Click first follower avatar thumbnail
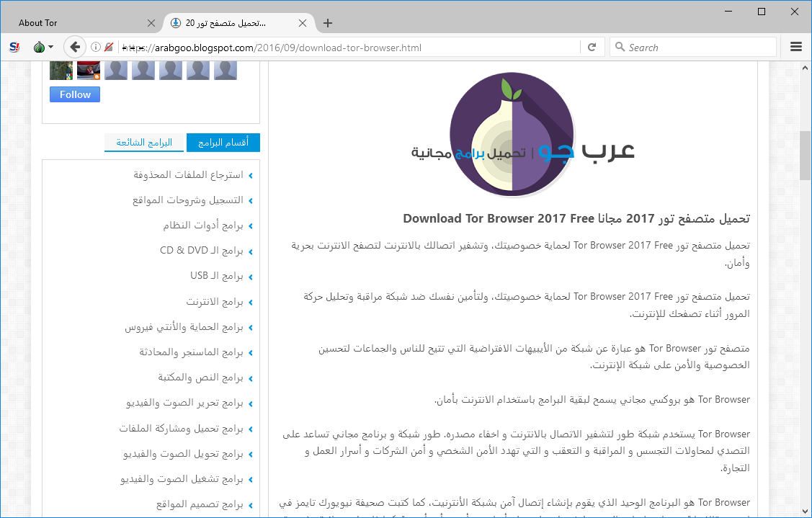 pos(61,71)
